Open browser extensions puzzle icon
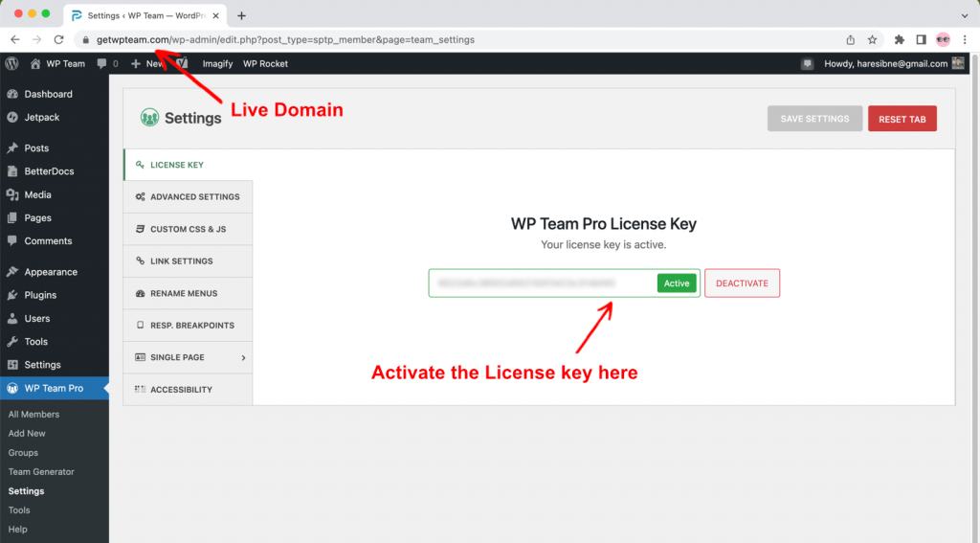The width and height of the screenshot is (980, 543). click(x=900, y=40)
